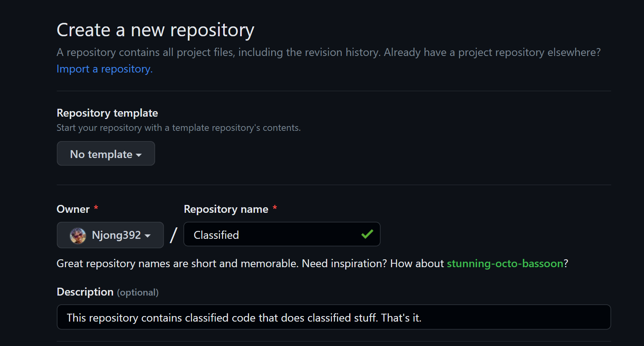The height and width of the screenshot is (346, 644).
Task: Click the Owner field label
Action: tap(72, 209)
